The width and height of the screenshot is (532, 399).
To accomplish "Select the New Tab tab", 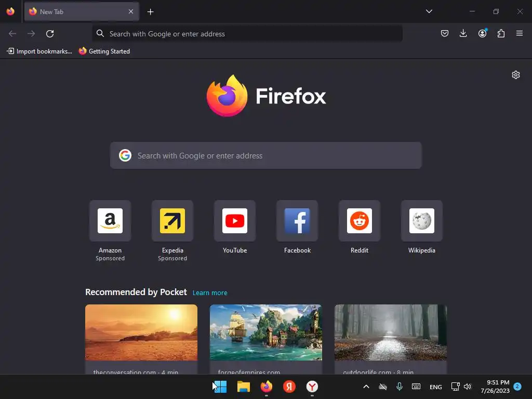I will [x=82, y=11].
